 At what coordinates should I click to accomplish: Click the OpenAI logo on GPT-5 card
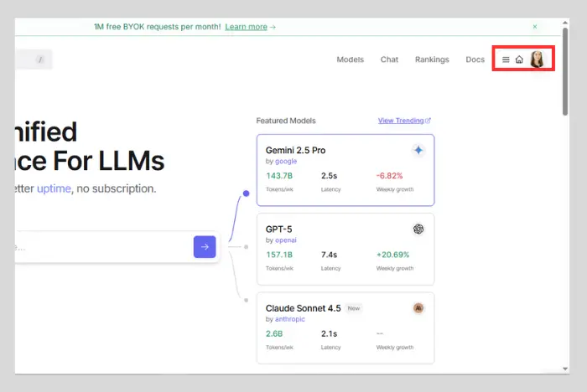click(418, 229)
